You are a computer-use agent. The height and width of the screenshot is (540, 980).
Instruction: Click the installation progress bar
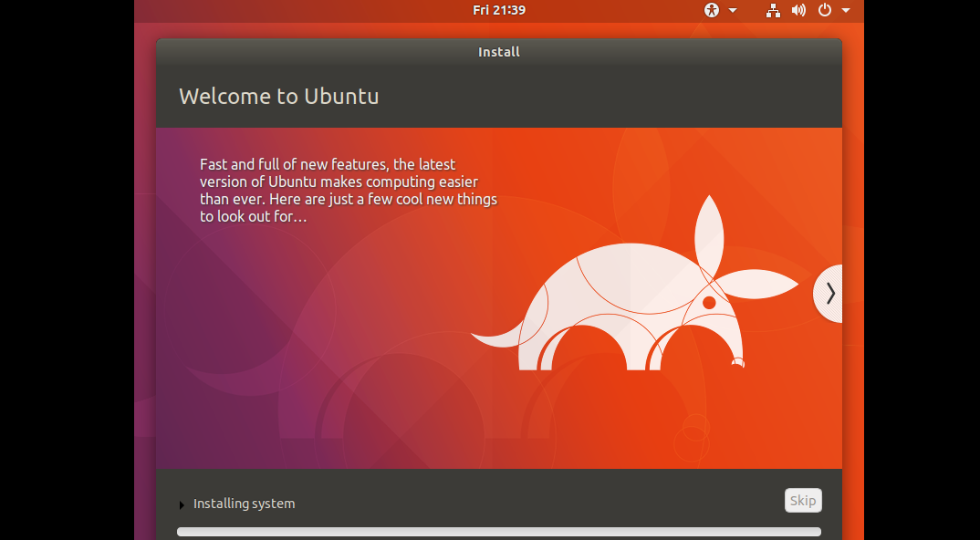[499, 532]
